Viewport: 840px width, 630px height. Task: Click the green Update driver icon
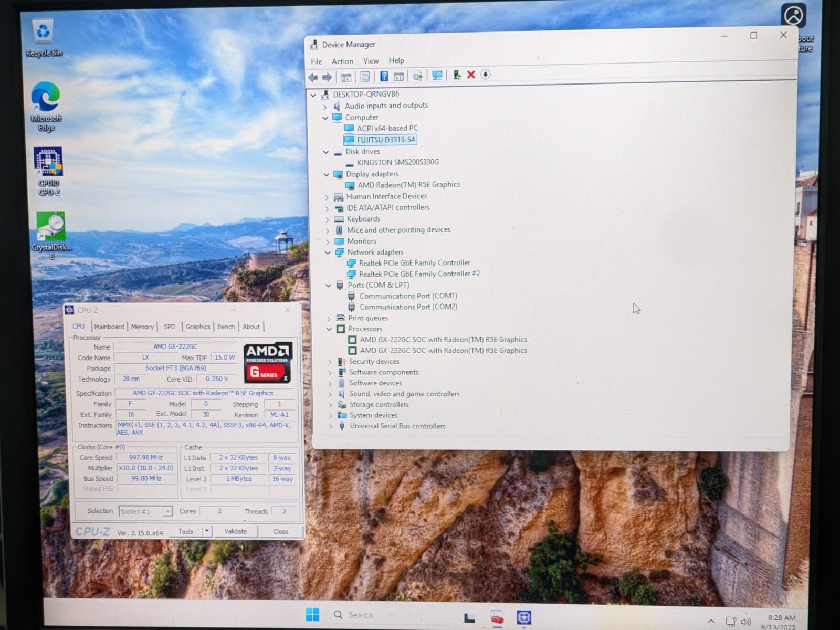pyautogui.click(x=457, y=75)
